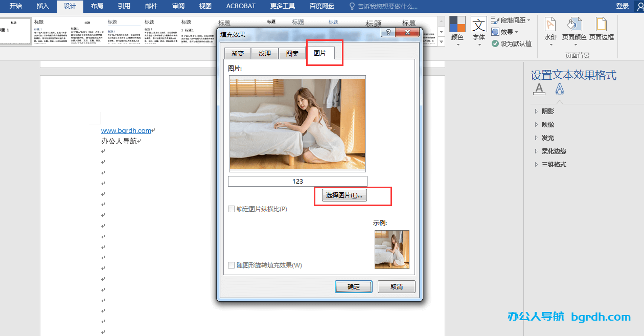Click the Select Picture (选择图片) button
This screenshot has width=644, height=336.
point(344,196)
